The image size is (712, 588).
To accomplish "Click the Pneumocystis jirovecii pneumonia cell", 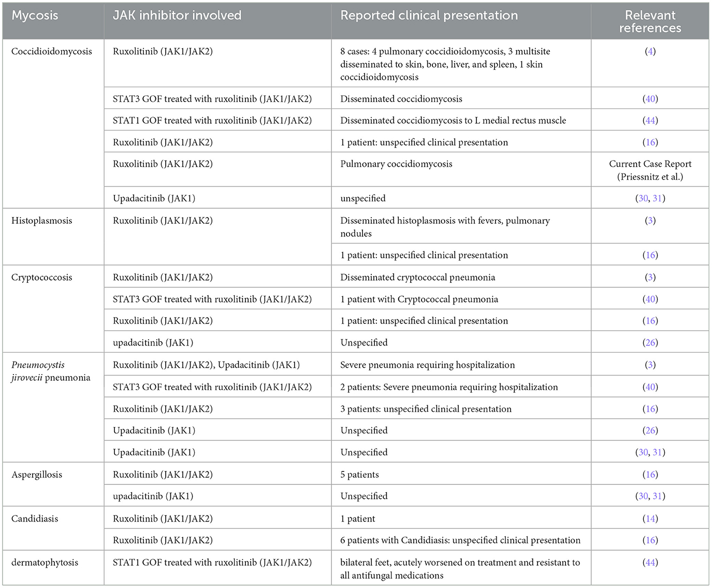I will pyautogui.click(x=53, y=408).
